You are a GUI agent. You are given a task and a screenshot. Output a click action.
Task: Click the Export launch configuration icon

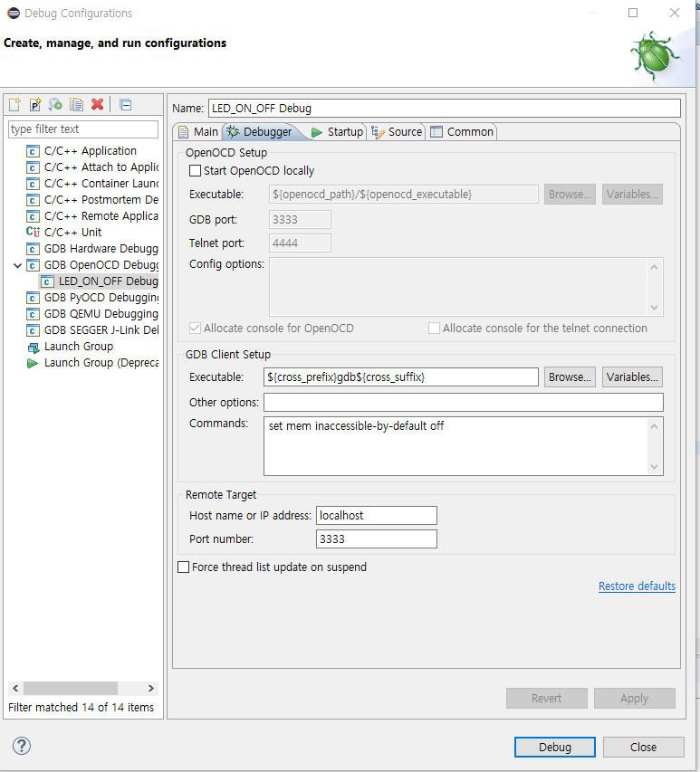(x=56, y=105)
